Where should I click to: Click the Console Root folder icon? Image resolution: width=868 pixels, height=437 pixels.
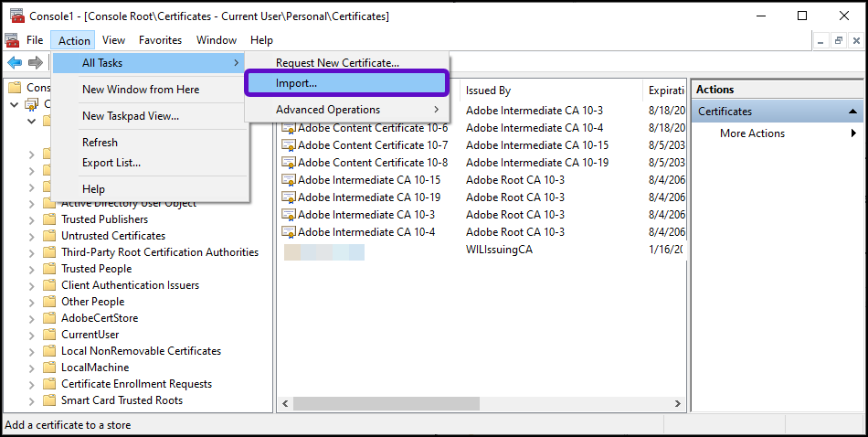tap(15, 88)
